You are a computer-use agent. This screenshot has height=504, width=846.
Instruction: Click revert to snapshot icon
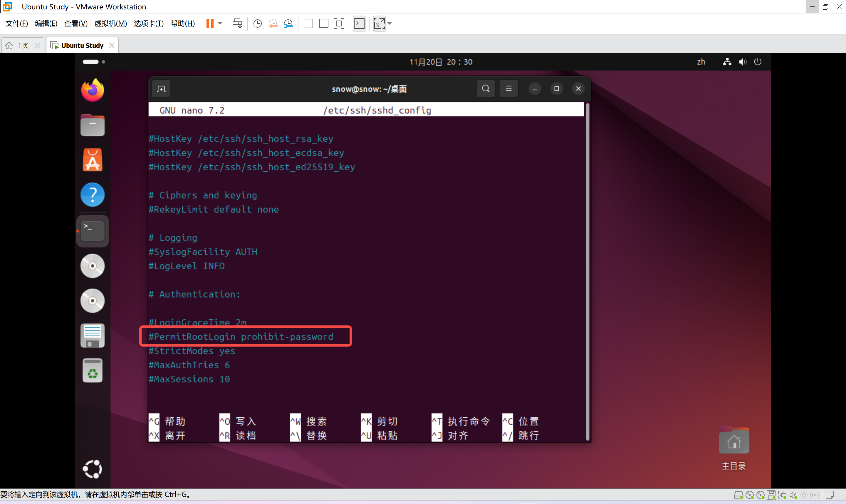pyautogui.click(x=273, y=23)
